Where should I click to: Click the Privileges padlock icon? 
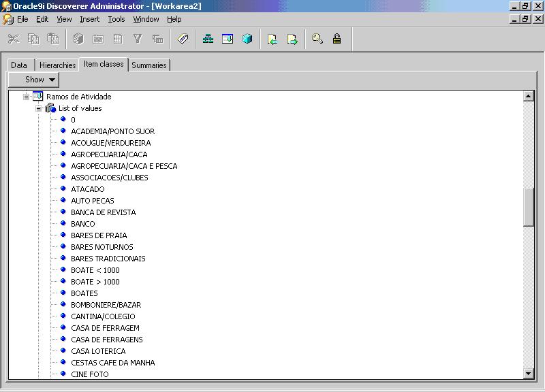(337, 39)
